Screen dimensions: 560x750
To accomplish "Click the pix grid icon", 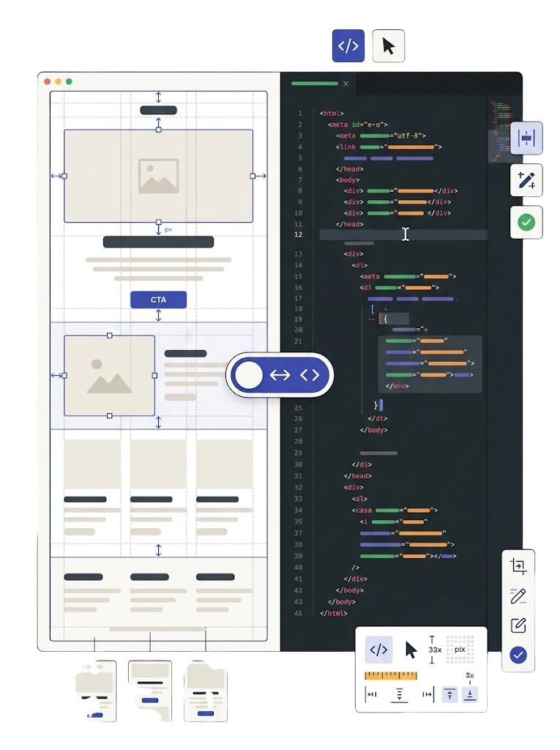I will pyautogui.click(x=460, y=650).
